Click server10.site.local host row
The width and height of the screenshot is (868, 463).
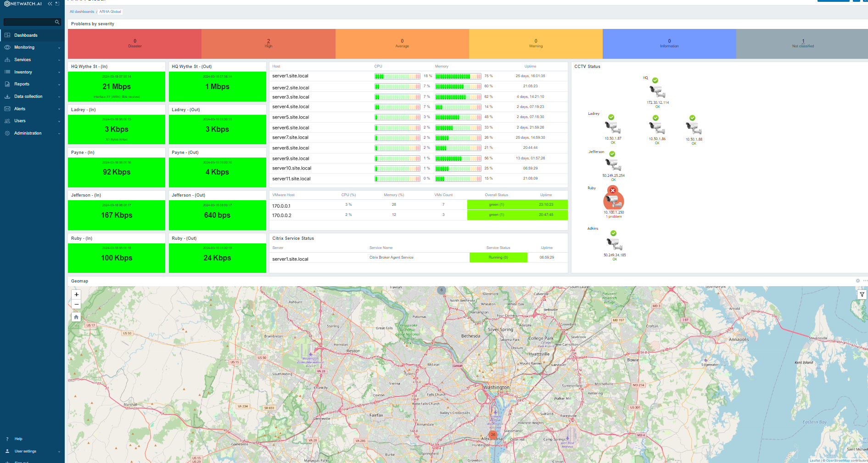click(x=291, y=168)
